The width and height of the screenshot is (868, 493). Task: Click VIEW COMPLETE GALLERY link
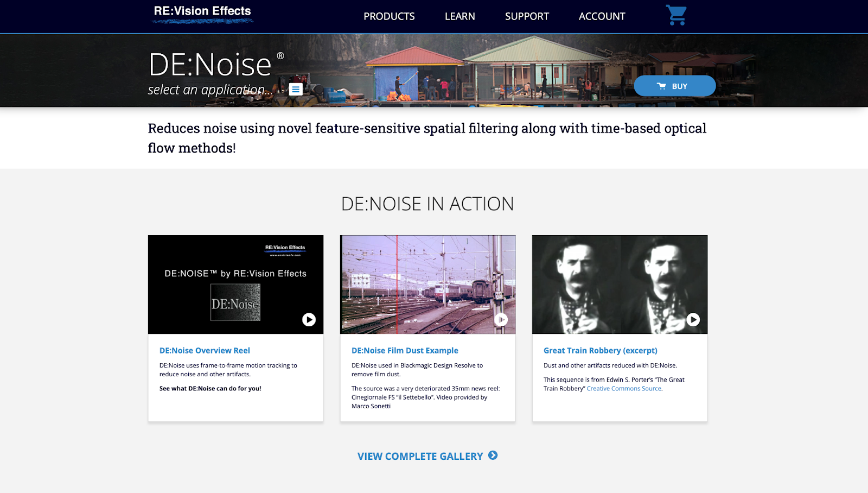pos(420,457)
